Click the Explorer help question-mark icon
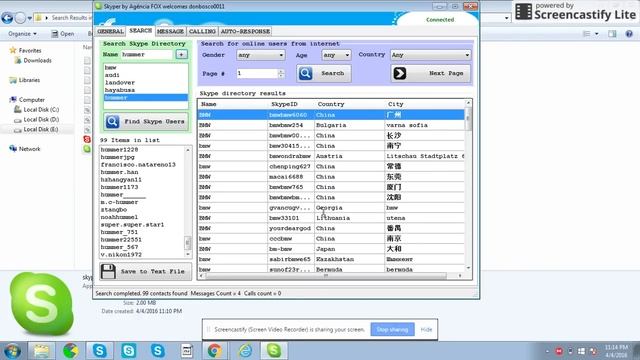Image resolution: width=640 pixels, height=360 pixels. coord(629,34)
